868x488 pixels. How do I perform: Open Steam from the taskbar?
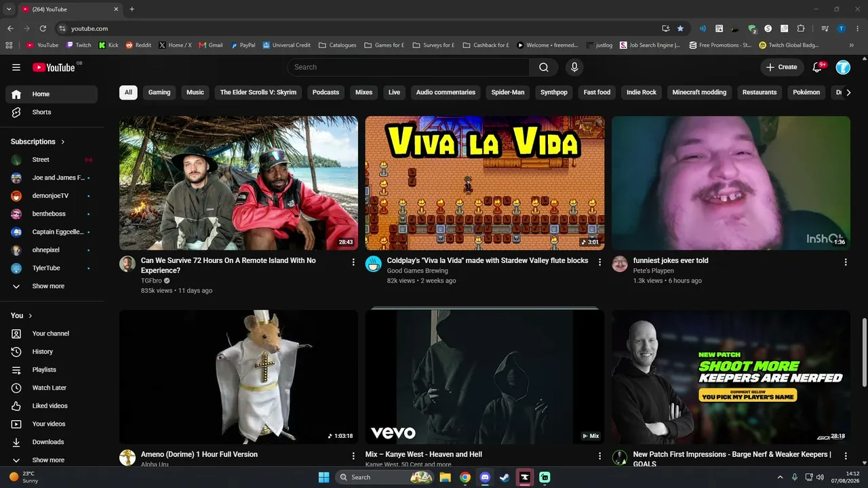[505, 477]
